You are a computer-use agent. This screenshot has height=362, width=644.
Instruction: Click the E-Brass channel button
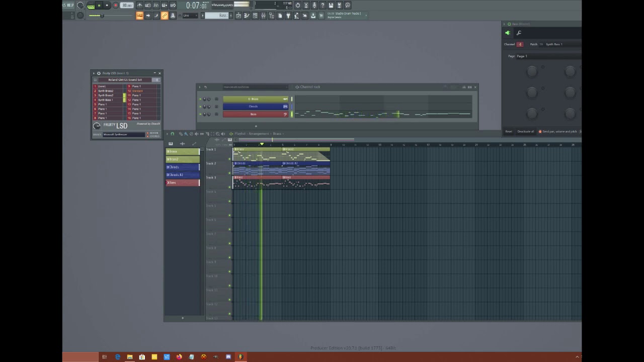click(x=256, y=99)
